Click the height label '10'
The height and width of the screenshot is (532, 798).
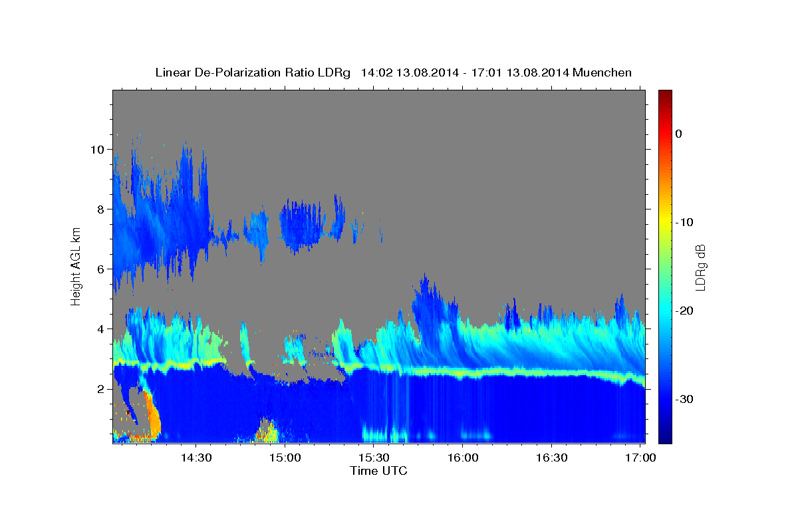coord(96,149)
